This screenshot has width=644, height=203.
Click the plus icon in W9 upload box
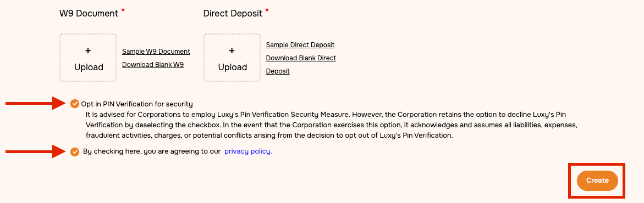(x=88, y=51)
